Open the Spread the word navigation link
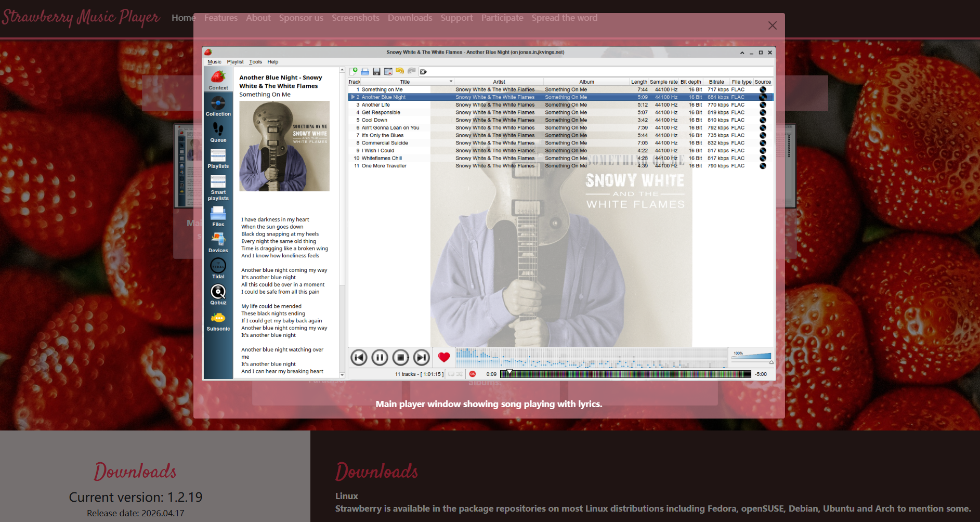980x522 pixels. pos(564,18)
